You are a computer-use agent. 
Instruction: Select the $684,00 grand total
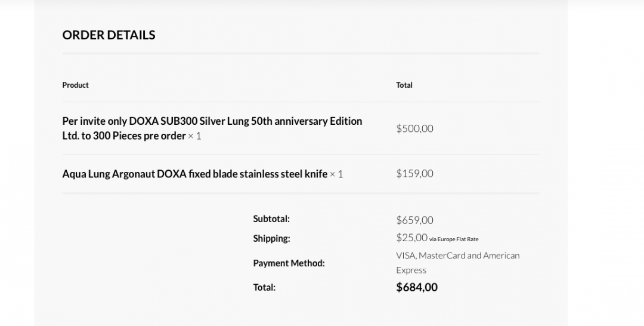(x=417, y=287)
